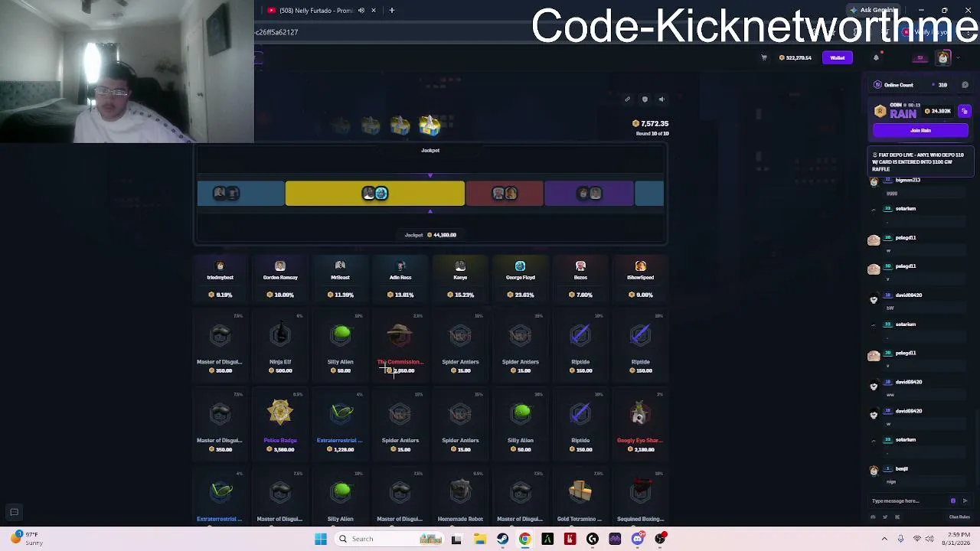Open the Windows Start menu
This screenshot has height=551, width=980.
pos(321,539)
